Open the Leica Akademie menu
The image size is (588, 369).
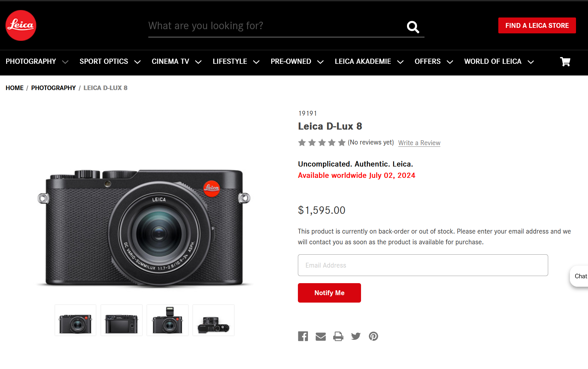click(369, 62)
